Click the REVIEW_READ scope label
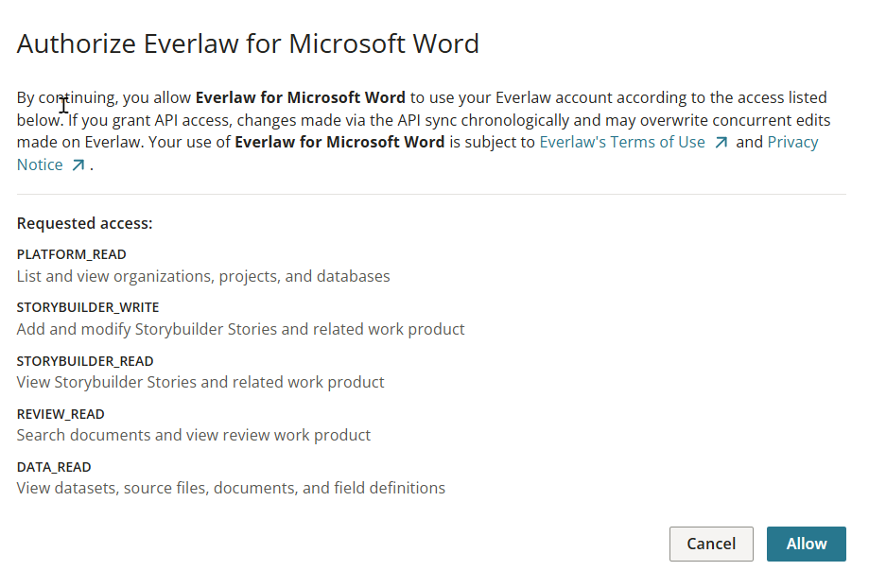869x588 pixels. [61, 415]
